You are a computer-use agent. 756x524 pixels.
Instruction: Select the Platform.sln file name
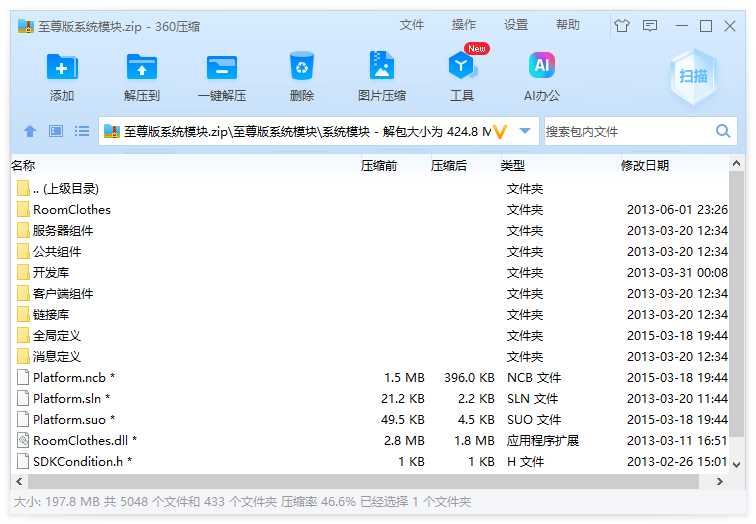pyautogui.click(x=72, y=399)
